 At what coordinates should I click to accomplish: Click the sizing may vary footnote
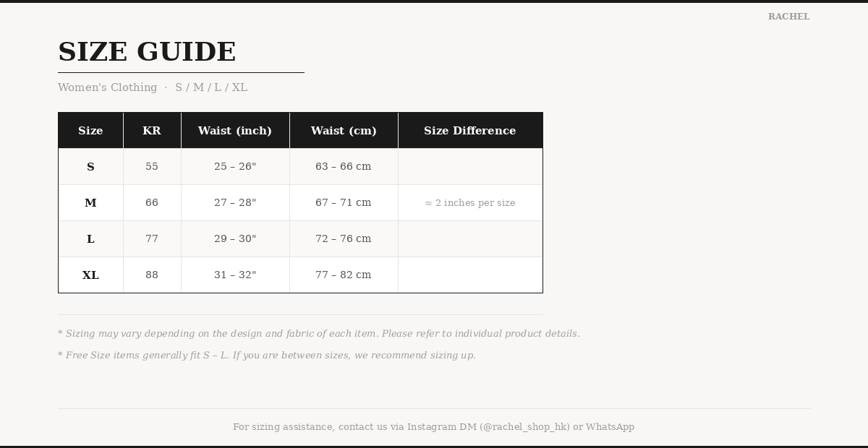(x=319, y=334)
